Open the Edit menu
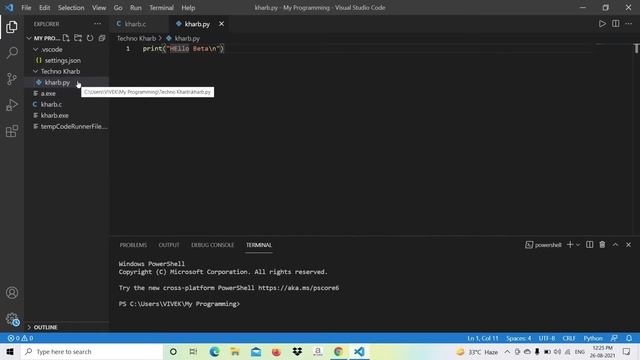The height and width of the screenshot is (360, 640). coord(44,7)
